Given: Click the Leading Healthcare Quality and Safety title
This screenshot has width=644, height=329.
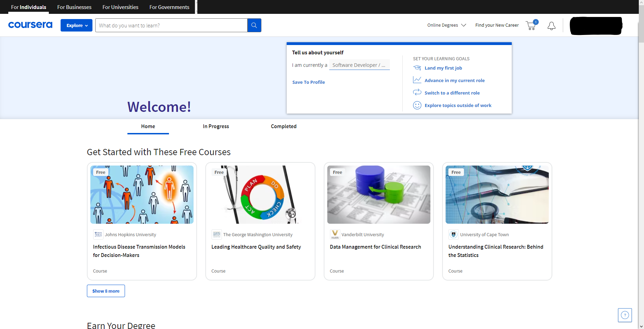Looking at the screenshot, I should pos(256,247).
